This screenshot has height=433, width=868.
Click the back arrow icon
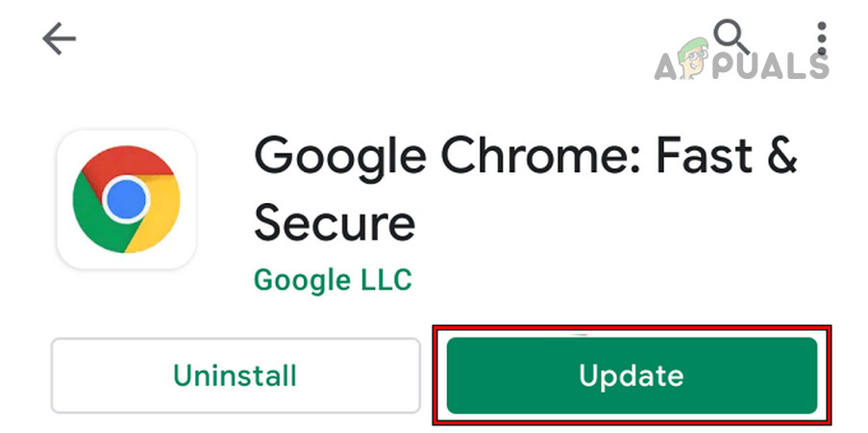[60, 39]
